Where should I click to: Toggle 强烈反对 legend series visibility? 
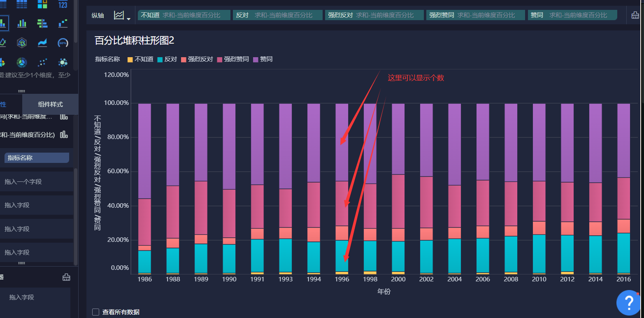tap(197, 59)
